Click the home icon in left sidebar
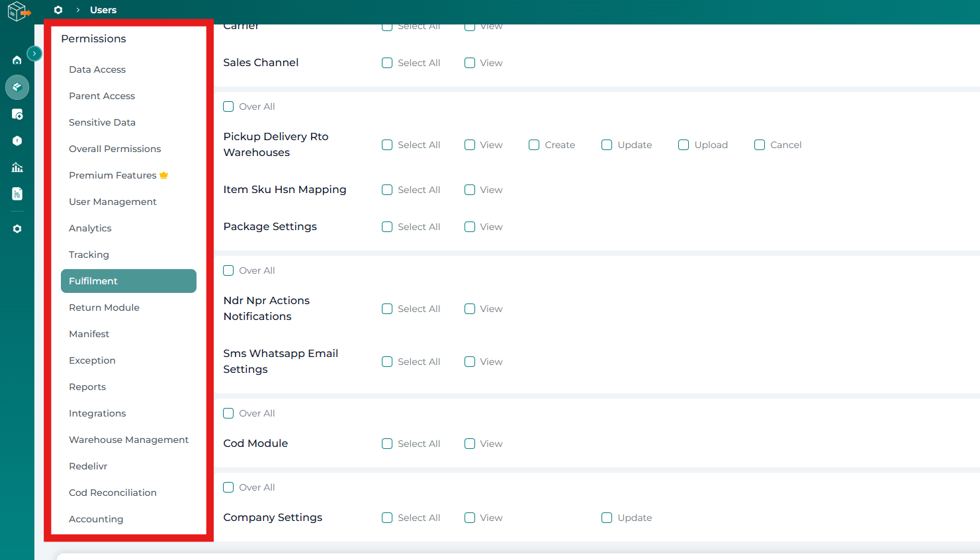The image size is (980, 560). point(17,60)
